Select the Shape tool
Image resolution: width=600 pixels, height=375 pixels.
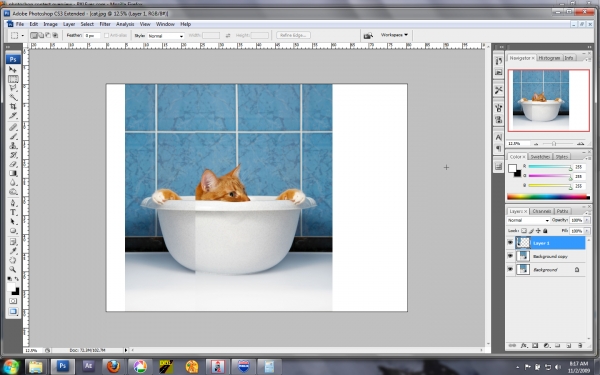[13, 231]
